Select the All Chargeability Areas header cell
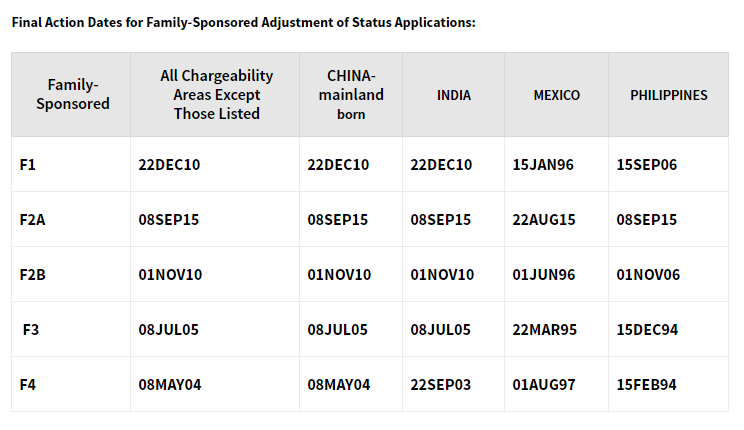 pos(216,94)
